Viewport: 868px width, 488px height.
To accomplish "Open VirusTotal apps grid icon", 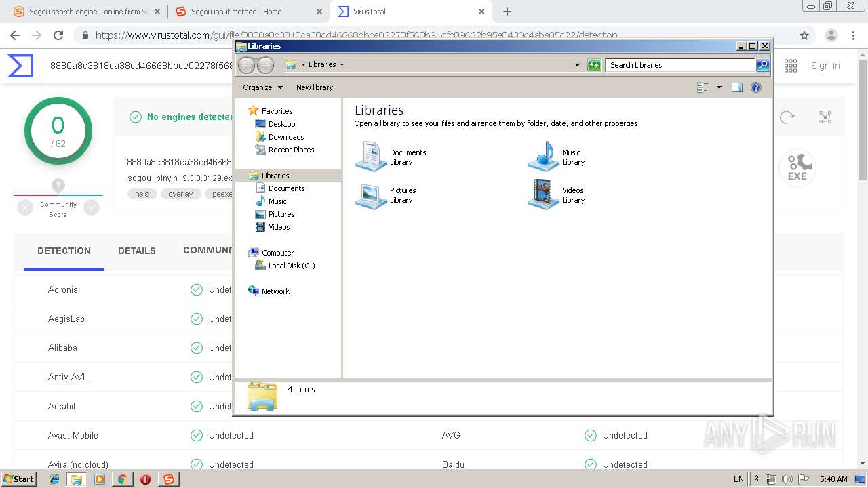I will tap(791, 66).
